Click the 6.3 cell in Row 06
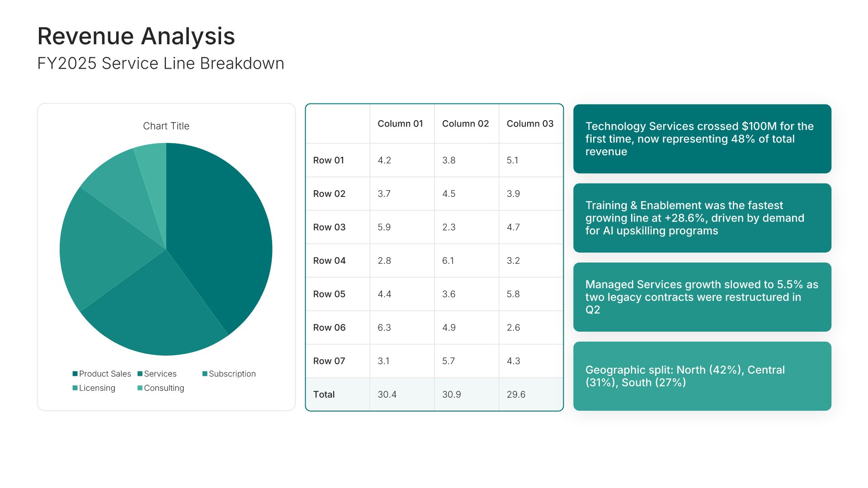Viewport: 868px width, 488px height. [x=384, y=328]
